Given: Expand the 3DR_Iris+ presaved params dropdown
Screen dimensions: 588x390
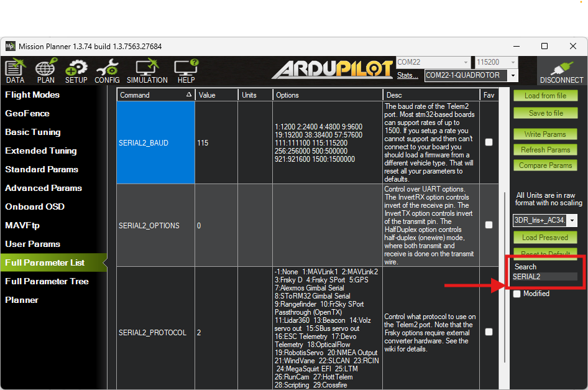Looking at the screenshot, I should [572, 221].
